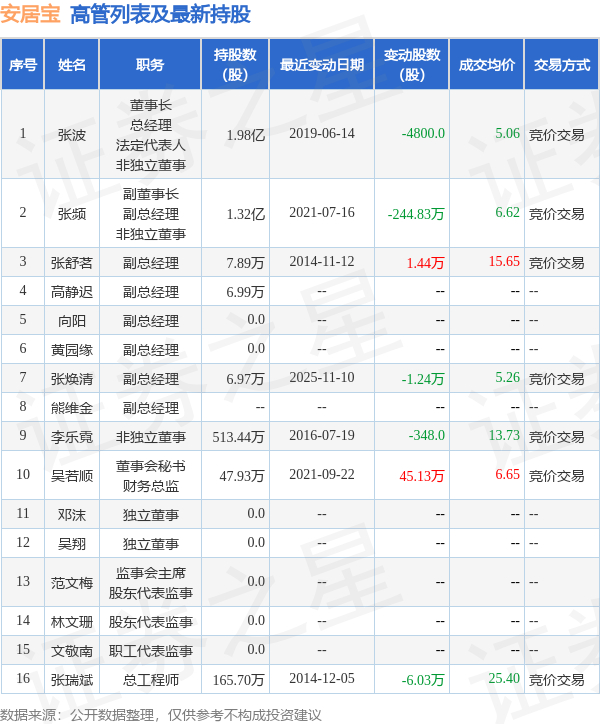Select the name 黄园缘
This screenshot has width=600, height=724.
click(72, 350)
